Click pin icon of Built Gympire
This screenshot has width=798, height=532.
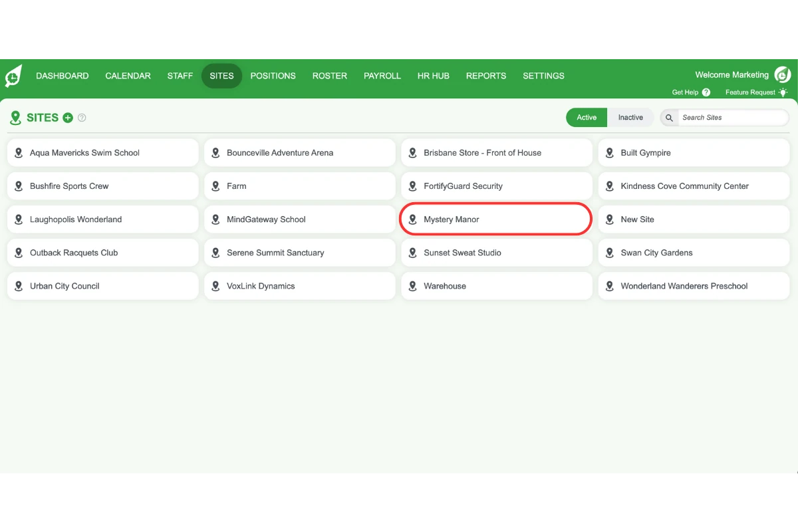pos(609,153)
